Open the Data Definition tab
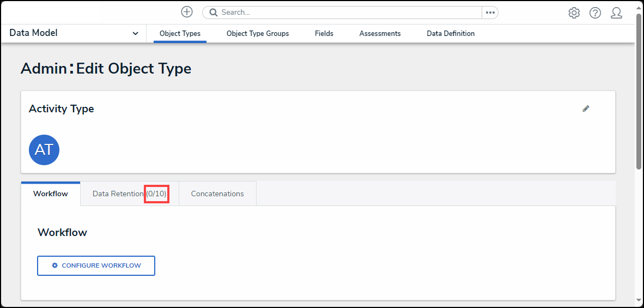Viewport: 644px width, 308px height. 451,33
